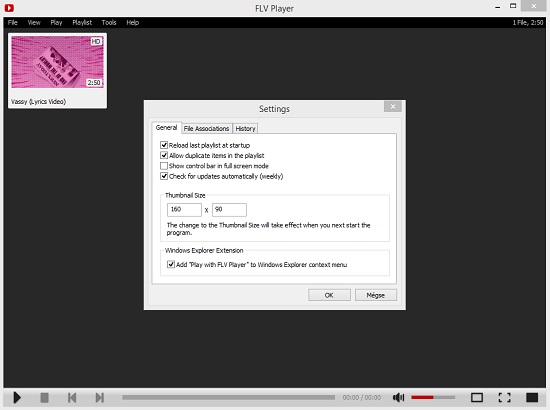Select the Vassy lyrics video thumbnail
The height and width of the screenshot is (410, 550).
(58, 62)
